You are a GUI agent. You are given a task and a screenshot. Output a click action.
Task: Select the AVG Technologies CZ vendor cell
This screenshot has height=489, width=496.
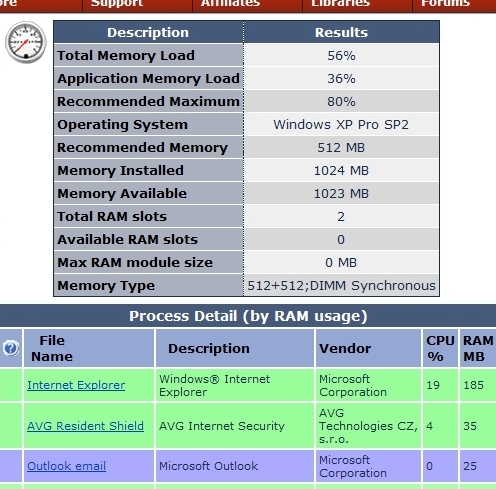368,426
